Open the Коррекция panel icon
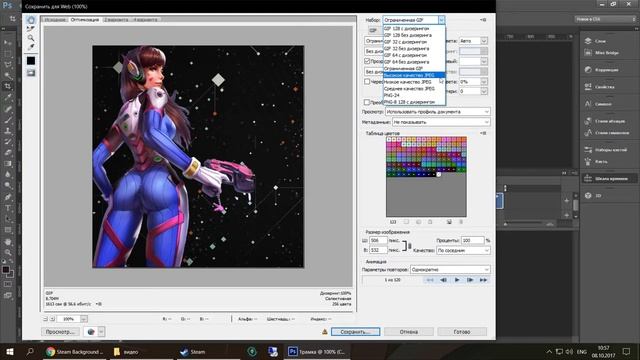Image resolution: width=640 pixels, height=360 pixels. (x=588, y=70)
